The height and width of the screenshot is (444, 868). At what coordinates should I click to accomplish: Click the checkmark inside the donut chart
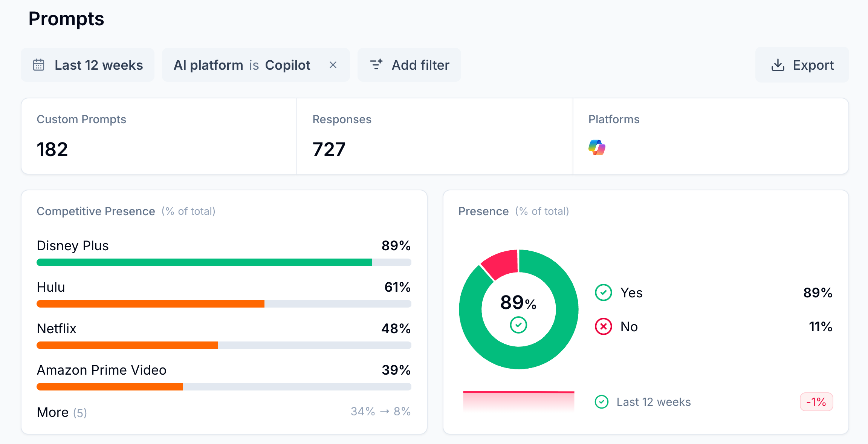tap(518, 325)
